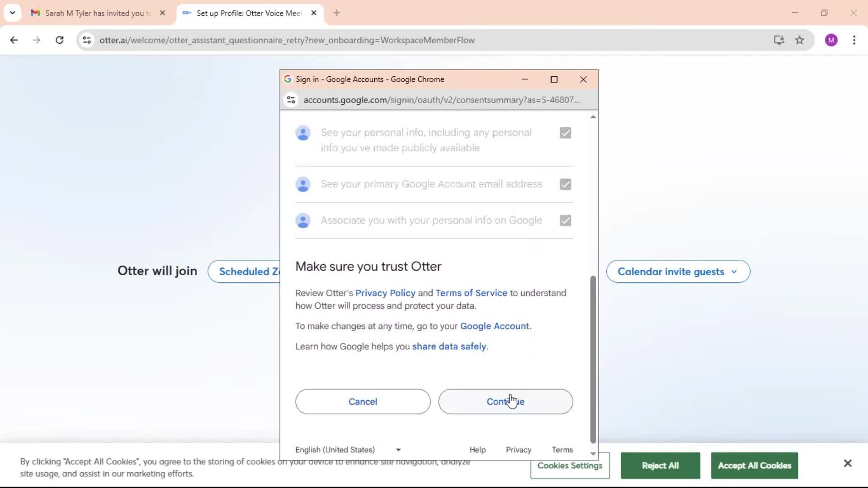Click Reject All cookies
The height and width of the screenshot is (488, 868).
tap(660, 465)
